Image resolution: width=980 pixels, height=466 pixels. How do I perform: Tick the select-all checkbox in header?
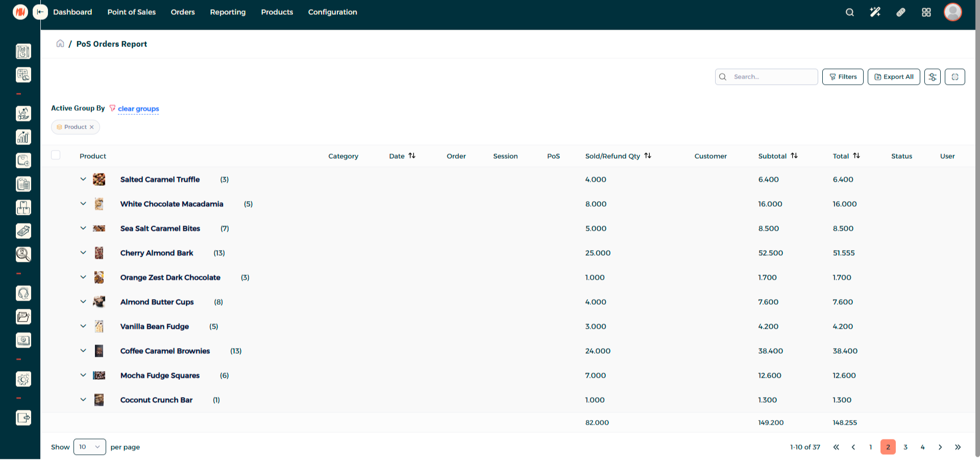point(56,155)
